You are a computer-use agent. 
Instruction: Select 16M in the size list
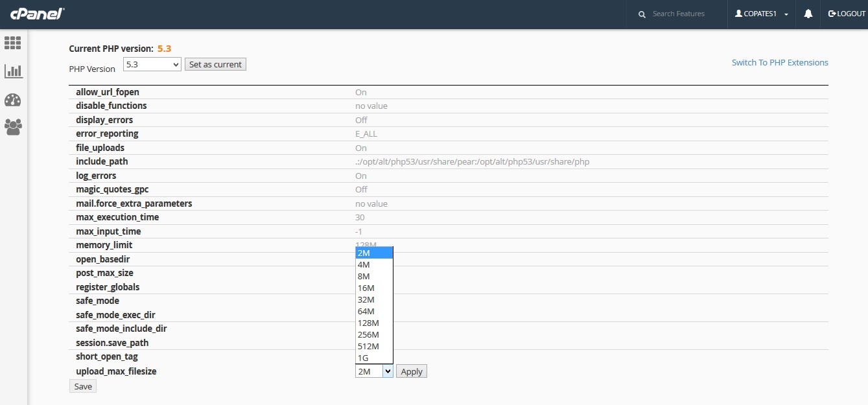[374, 288]
